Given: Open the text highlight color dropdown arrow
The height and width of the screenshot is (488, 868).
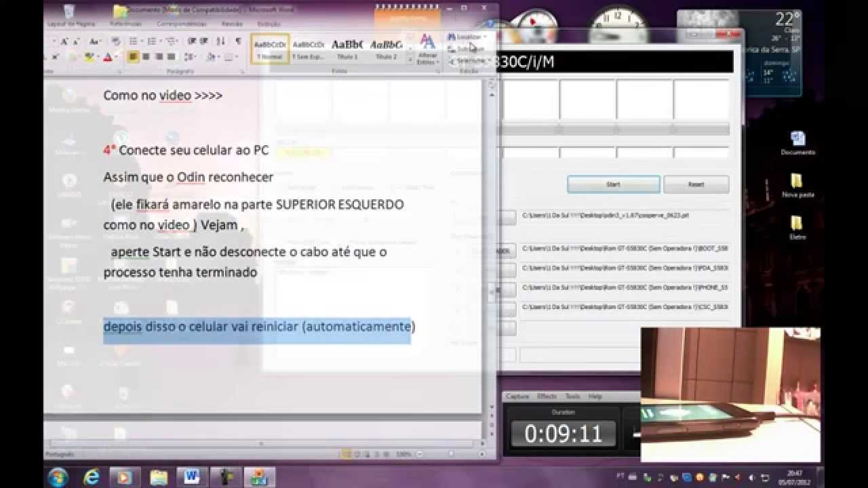Looking at the screenshot, I should coord(98,57).
